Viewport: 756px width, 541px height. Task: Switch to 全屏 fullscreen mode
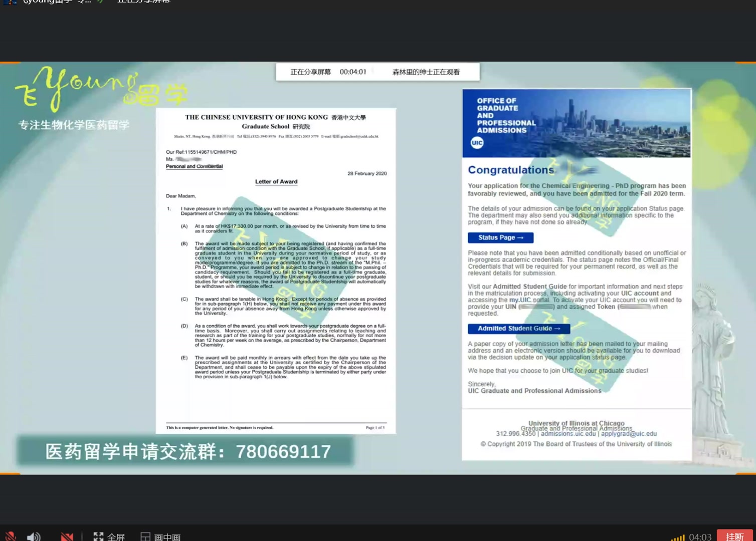click(109, 536)
